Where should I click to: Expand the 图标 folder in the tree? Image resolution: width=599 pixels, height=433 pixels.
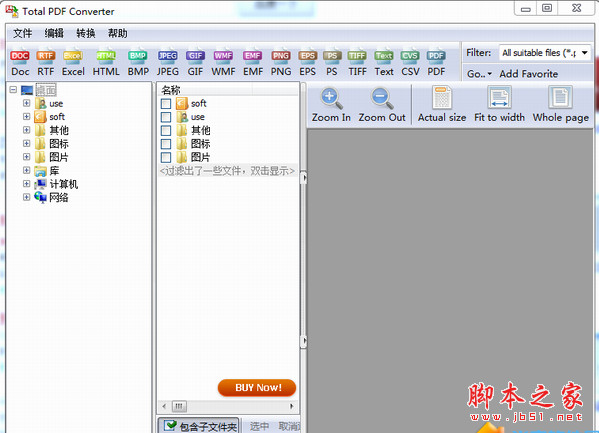(26, 144)
